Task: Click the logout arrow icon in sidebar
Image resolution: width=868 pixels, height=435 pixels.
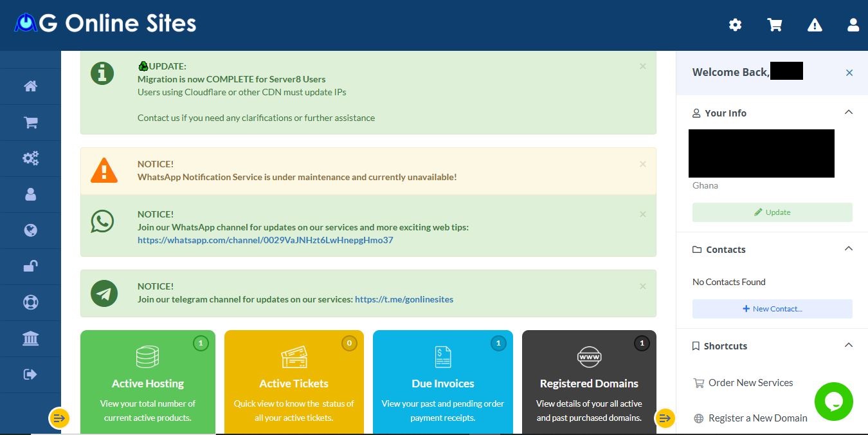Action: click(30, 375)
